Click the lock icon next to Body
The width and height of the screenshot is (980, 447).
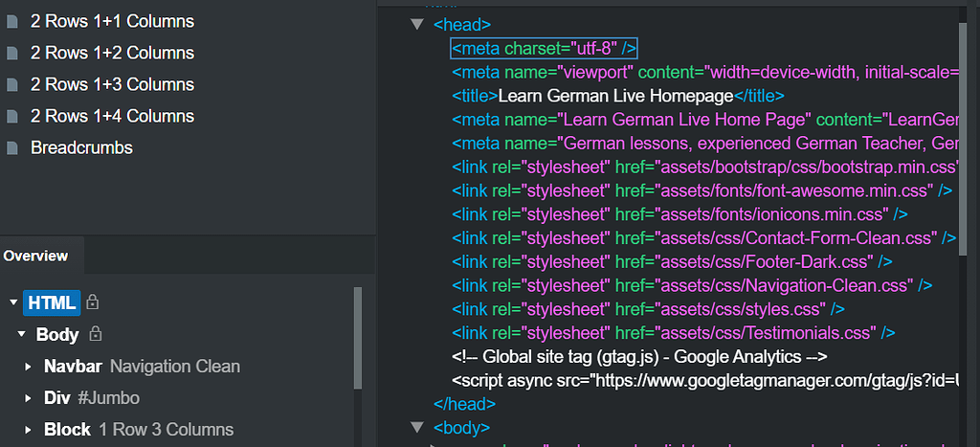pyautogui.click(x=96, y=334)
